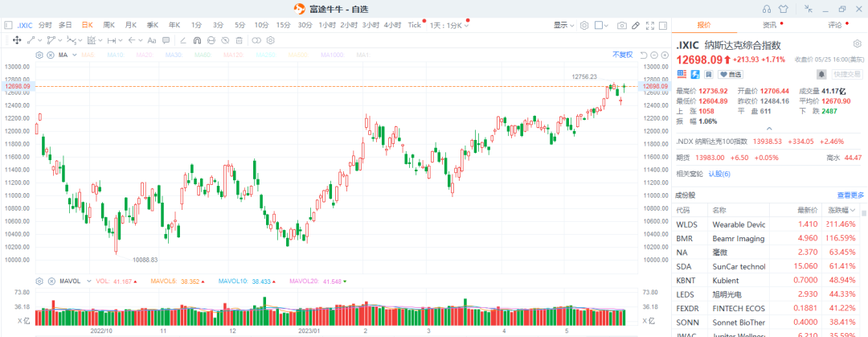Image resolution: width=868 pixels, height=337 pixels.
Task: Click the price alert bell icon
Action: tap(822, 74)
